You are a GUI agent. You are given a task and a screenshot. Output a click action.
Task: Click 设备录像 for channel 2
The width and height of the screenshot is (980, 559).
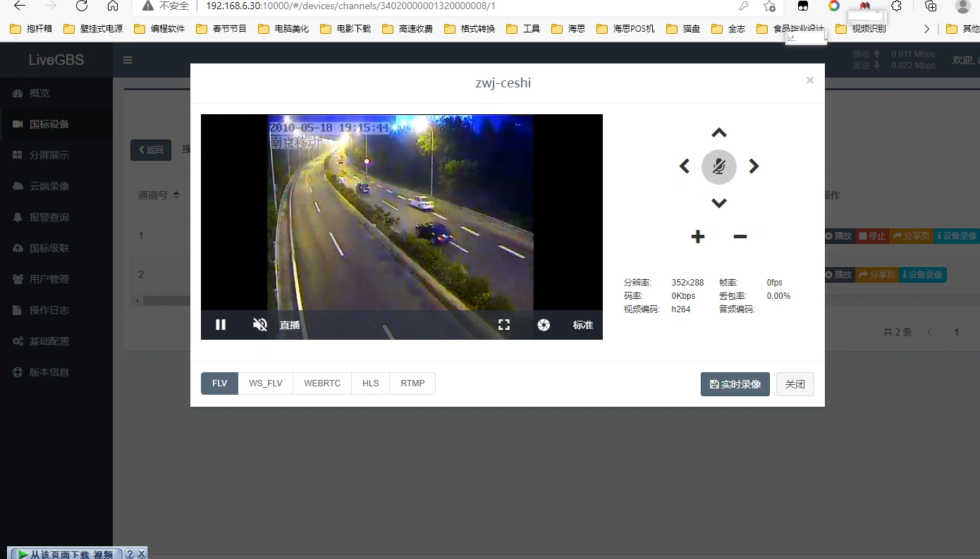pos(921,274)
